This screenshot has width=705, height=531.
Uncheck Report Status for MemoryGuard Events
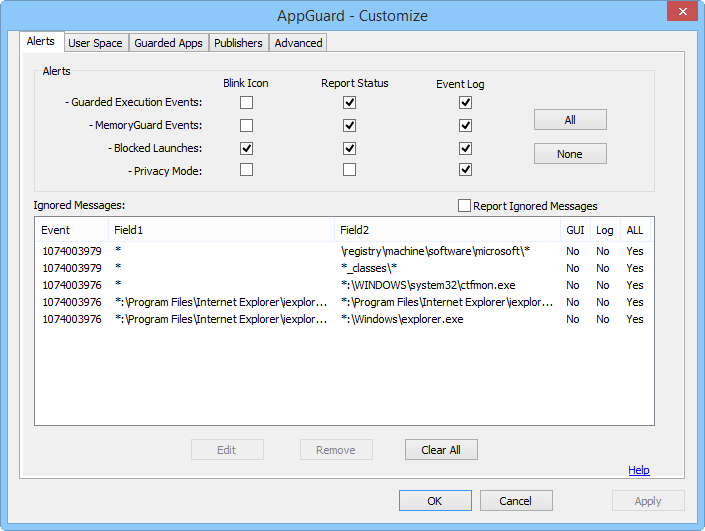point(349,125)
